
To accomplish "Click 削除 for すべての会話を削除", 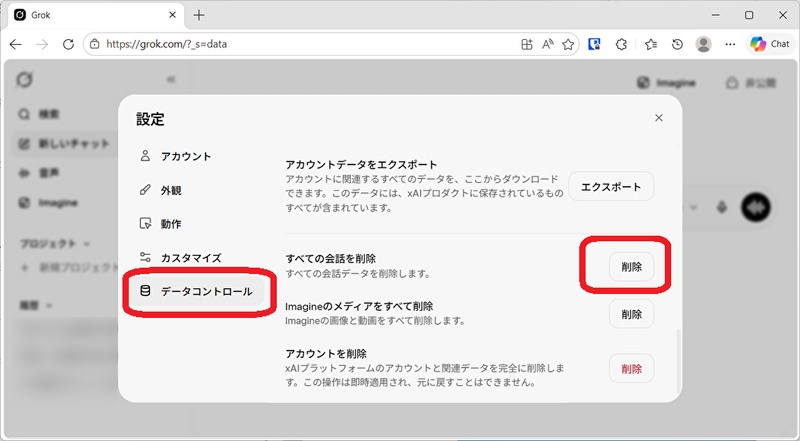I will 631,266.
